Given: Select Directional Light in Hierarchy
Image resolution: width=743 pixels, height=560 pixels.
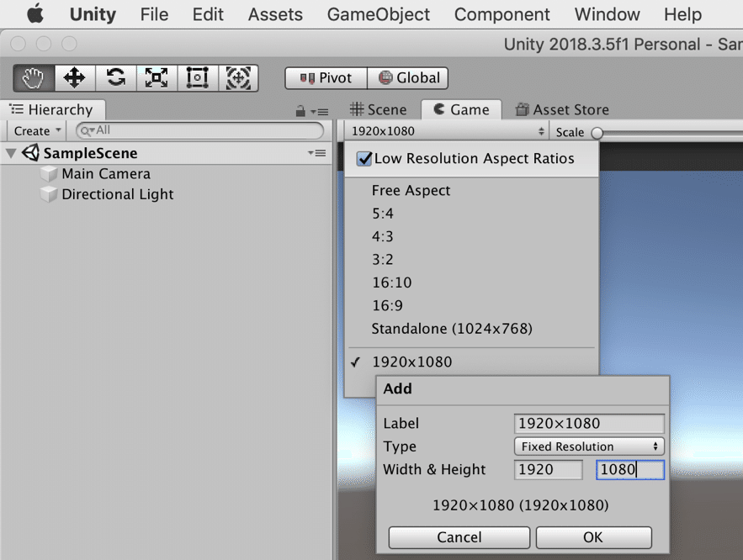Looking at the screenshot, I should (118, 194).
